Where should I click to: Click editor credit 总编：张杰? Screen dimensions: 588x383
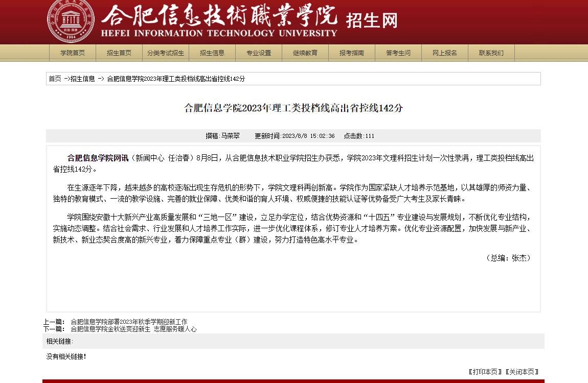(x=509, y=258)
